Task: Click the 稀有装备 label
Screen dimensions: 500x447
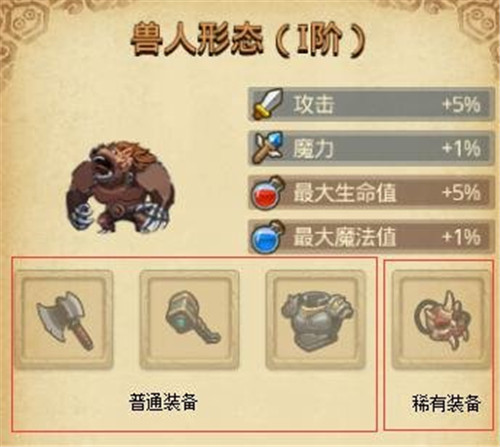Action: [x=446, y=403]
